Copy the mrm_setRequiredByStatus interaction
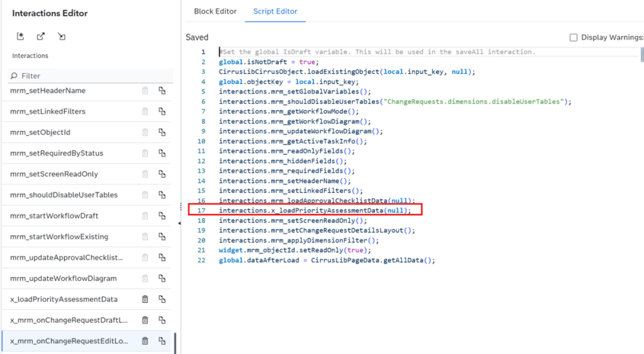The width and height of the screenshot is (644, 354). (x=162, y=153)
